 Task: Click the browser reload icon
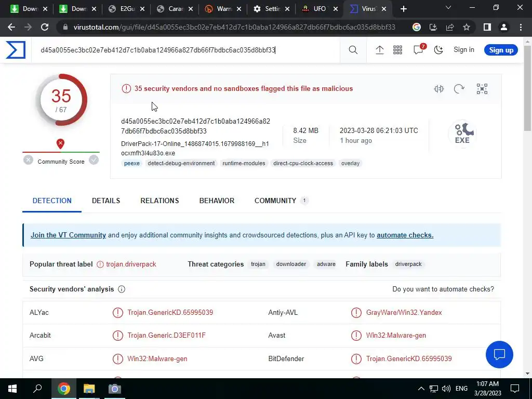click(45, 27)
